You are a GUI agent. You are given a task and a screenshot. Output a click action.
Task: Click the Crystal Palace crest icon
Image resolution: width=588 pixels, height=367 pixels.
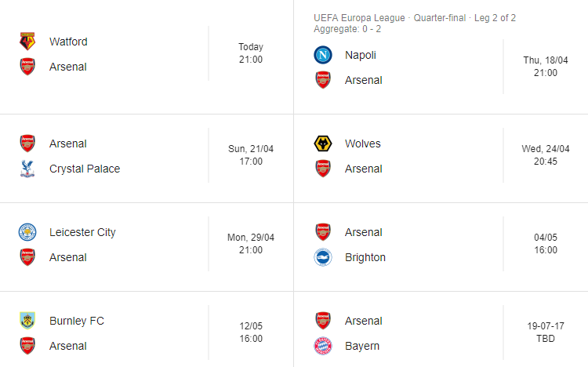[27, 169]
